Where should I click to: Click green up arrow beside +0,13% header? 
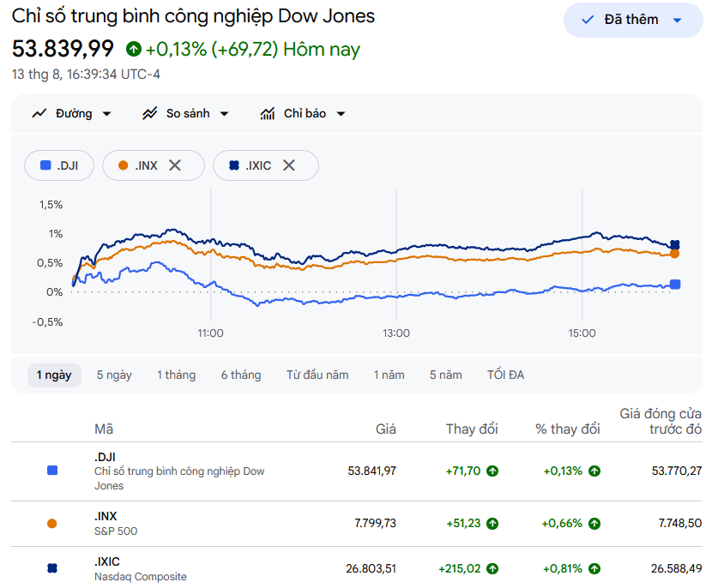point(134,49)
